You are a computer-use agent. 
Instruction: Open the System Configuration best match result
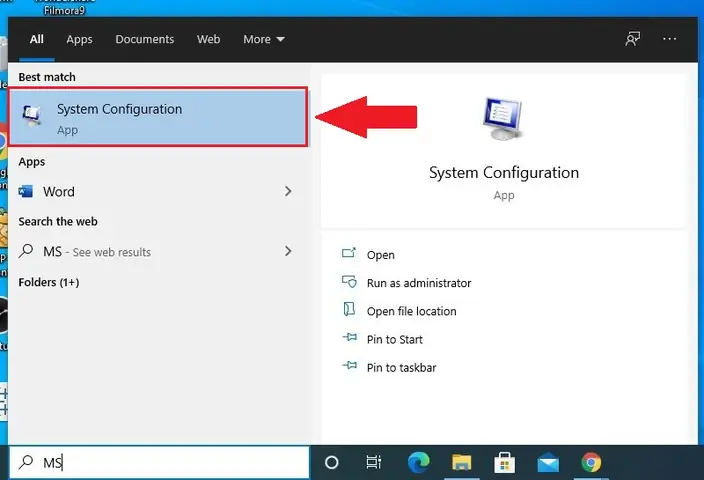tap(158, 117)
